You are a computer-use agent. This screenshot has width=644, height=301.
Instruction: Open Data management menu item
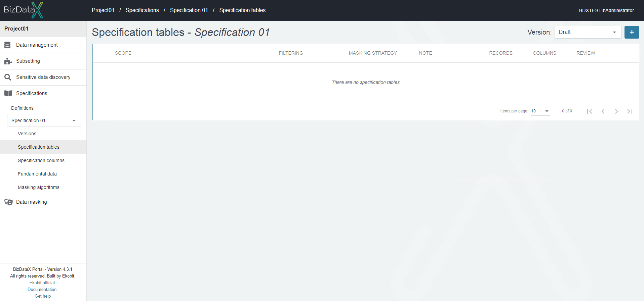43,45
